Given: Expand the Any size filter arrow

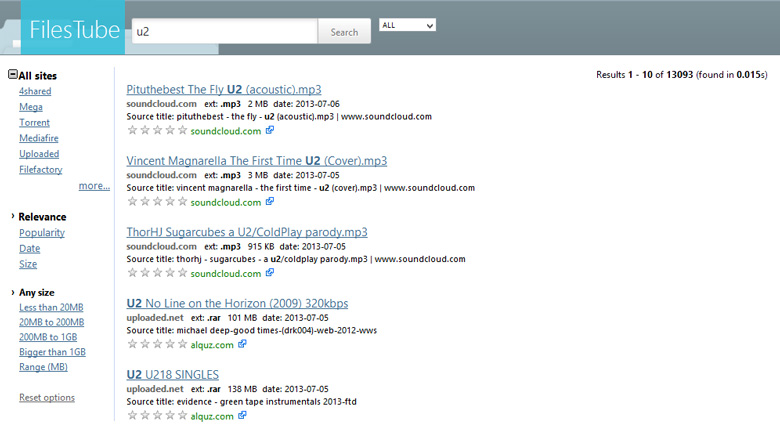Looking at the screenshot, I should [x=12, y=292].
